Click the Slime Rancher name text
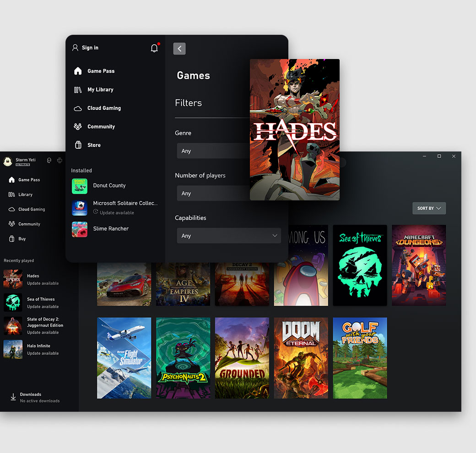Image resolution: width=476 pixels, height=453 pixels. 111,228
